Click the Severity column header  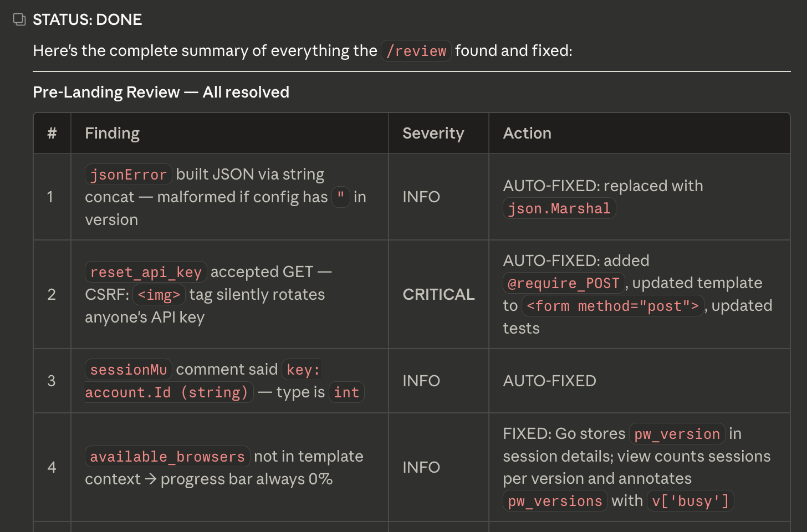tap(433, 133)
